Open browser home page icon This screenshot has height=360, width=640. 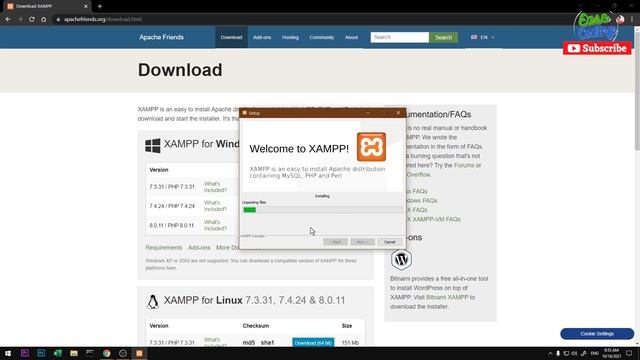tap(43, 19)
